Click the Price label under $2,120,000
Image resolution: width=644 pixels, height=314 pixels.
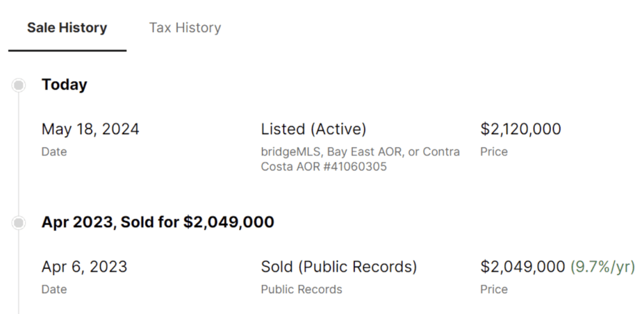[x=494, y=152]
